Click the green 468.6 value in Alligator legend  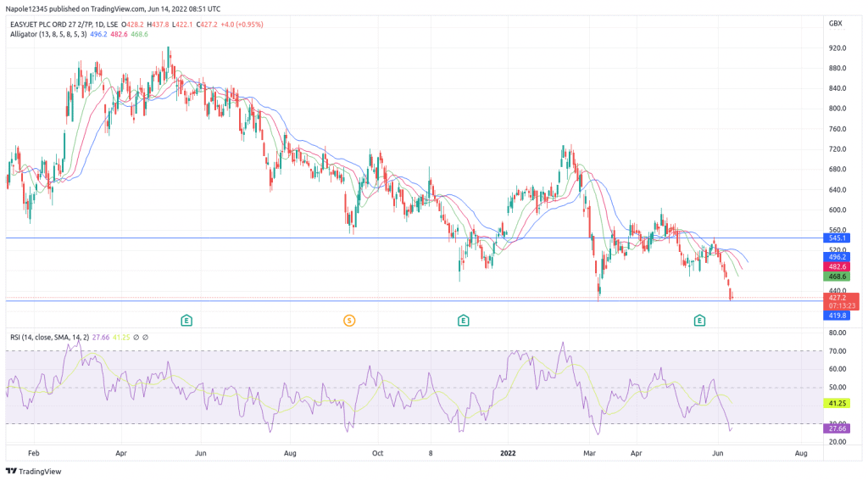pyautogui.click(x=140, y=34)
